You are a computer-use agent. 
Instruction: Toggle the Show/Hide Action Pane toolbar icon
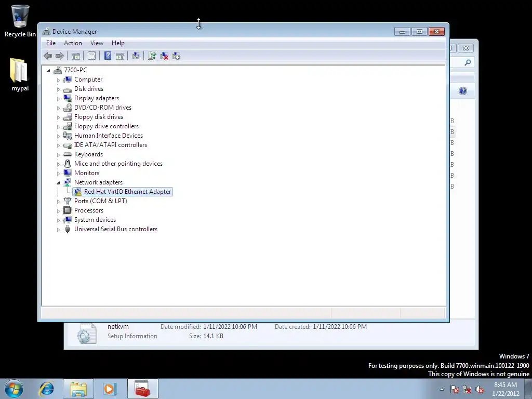(x=120, y=56)
